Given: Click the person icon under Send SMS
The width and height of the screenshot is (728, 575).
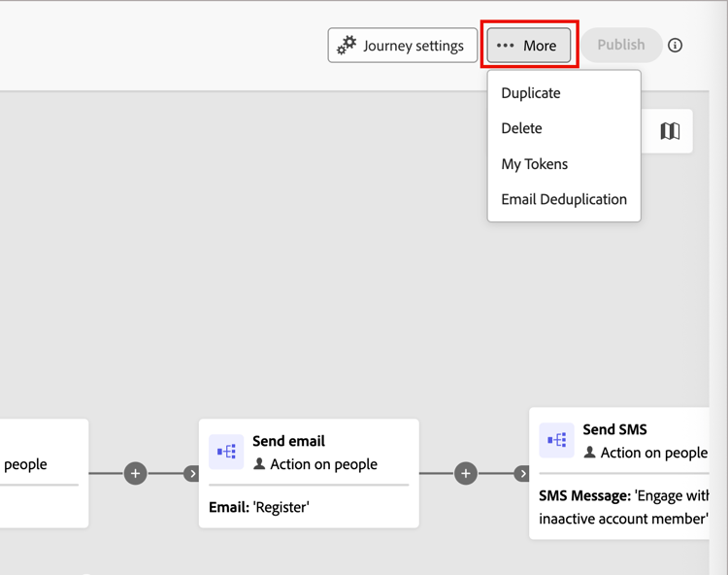Looking at the screenshot, I should coord(589,452).
